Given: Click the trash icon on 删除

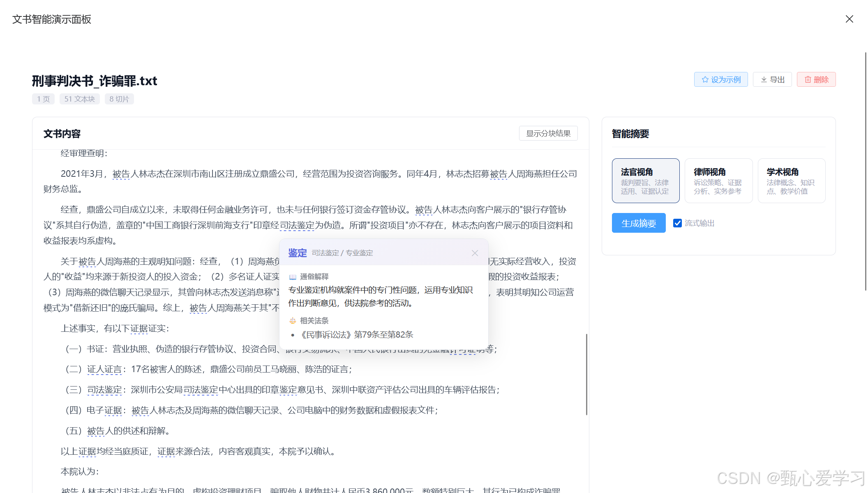Looking at the screenshot, I should click(x=808, y=80).
